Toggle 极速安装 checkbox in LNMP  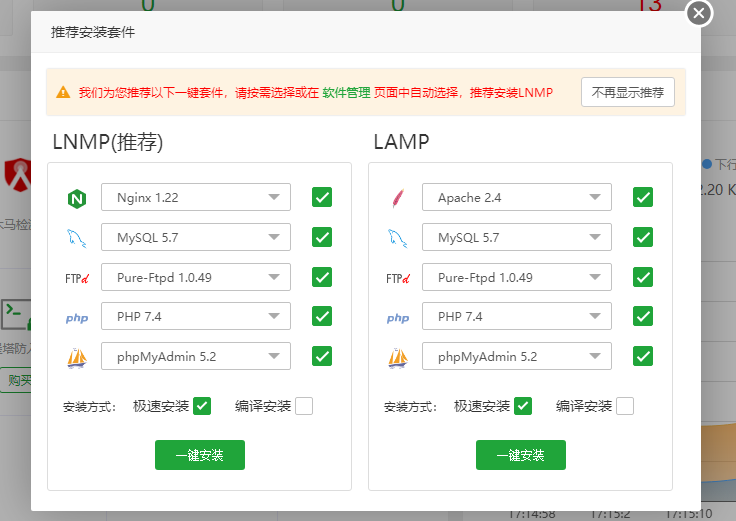click(202, 406)
